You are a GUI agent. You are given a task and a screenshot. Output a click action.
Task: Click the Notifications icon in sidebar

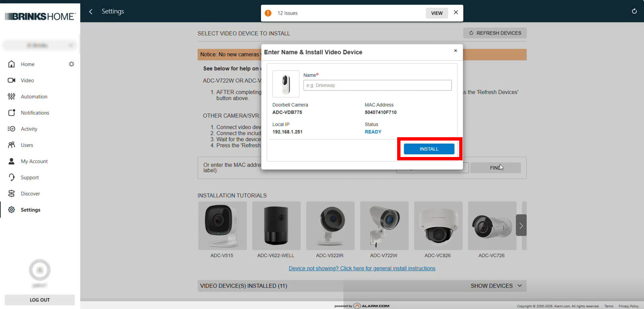click(11, 113)
